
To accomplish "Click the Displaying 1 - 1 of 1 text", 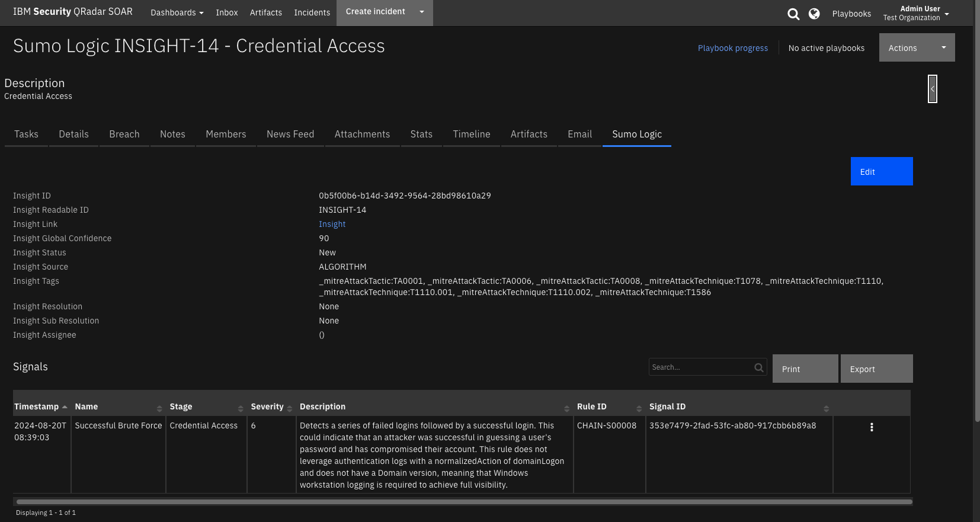I will pos(46,513).
